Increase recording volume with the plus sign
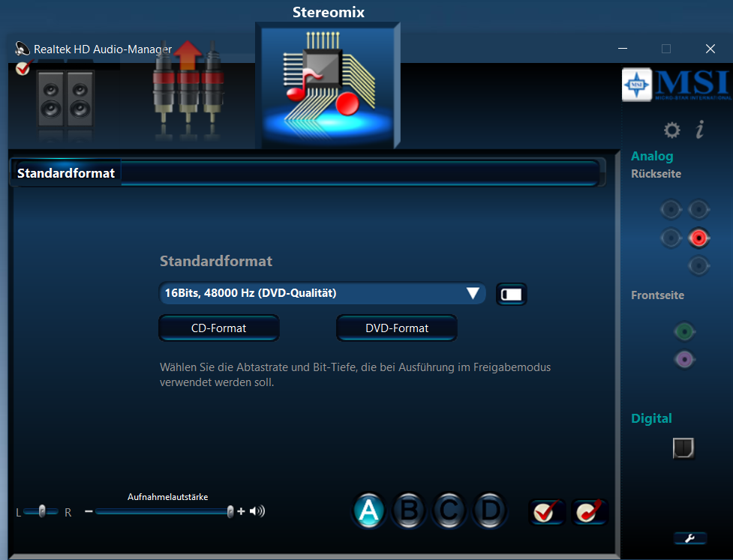The image size is (733, 560). point(241,511)
